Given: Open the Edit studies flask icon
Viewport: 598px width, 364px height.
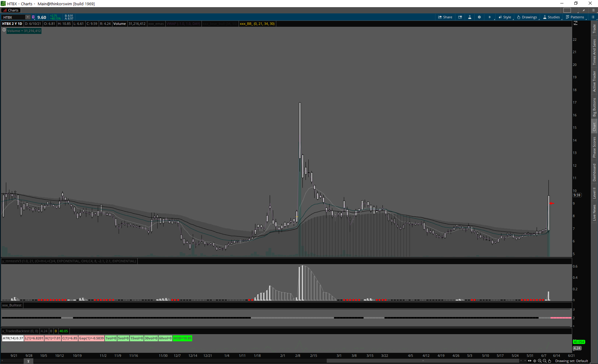Looking at the screenshot, I should point(470,17).
